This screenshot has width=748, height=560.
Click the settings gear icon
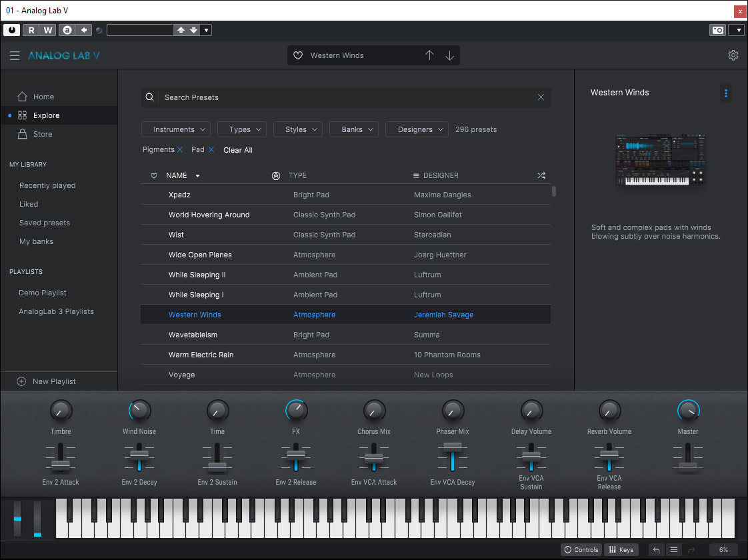point(733,55)
